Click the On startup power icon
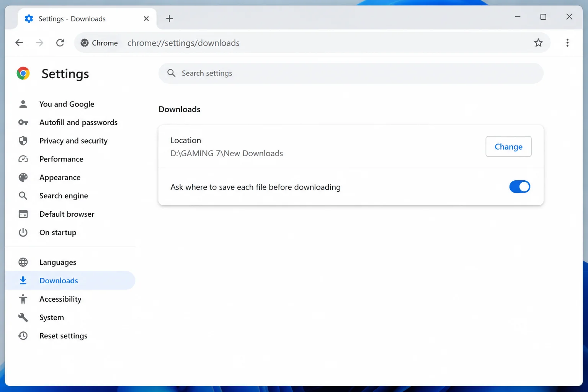The width and height of the screenshot is (588, 392). pyautogui.click(x=23, y=232)
